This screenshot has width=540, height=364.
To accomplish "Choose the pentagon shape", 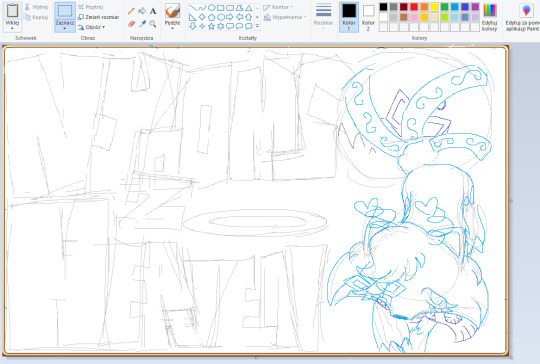I will pyautogui.click(x=211, y=17).
